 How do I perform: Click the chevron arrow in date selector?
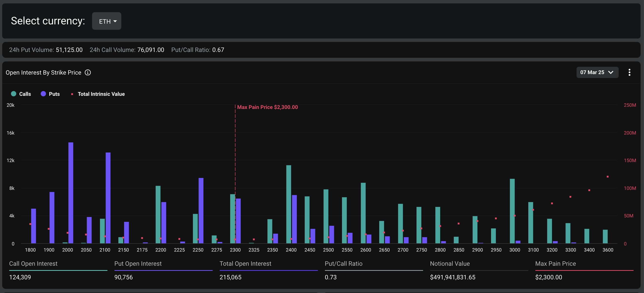point(611,72)
